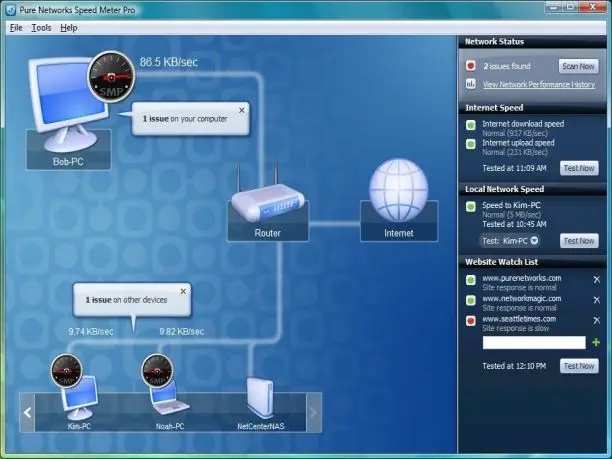Open the Help menu
Viewport: 612px width, 459px height.
tap(69, 28)
